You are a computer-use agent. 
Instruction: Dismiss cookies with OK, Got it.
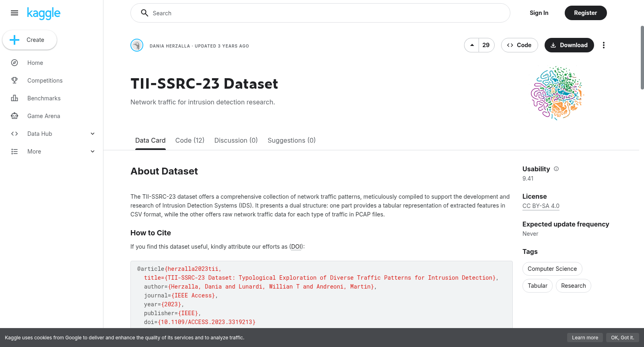622,338
